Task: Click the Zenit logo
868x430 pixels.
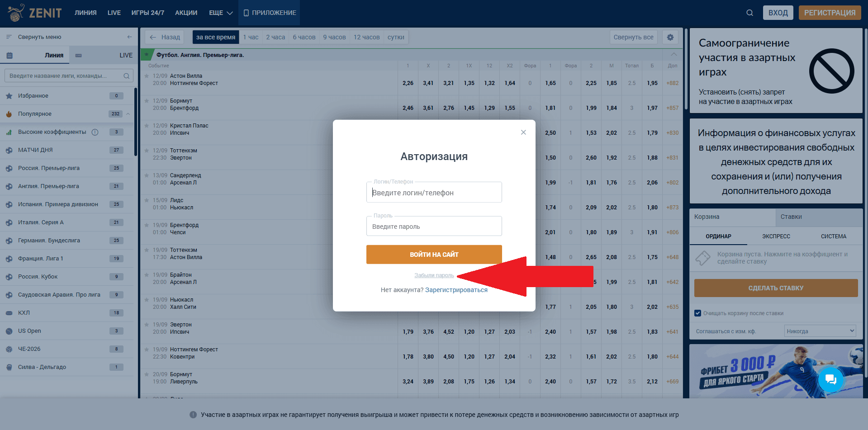Action: tap(35, 13)
